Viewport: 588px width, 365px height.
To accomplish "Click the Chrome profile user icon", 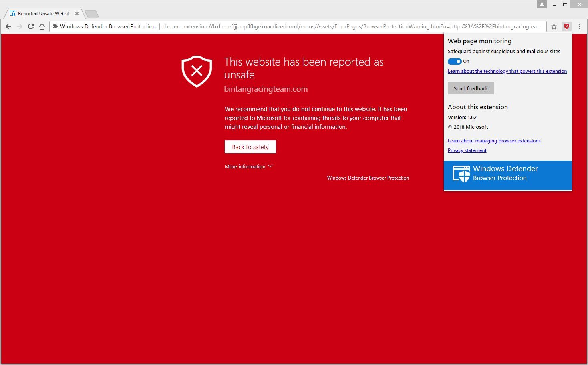I will click(542, 4).
